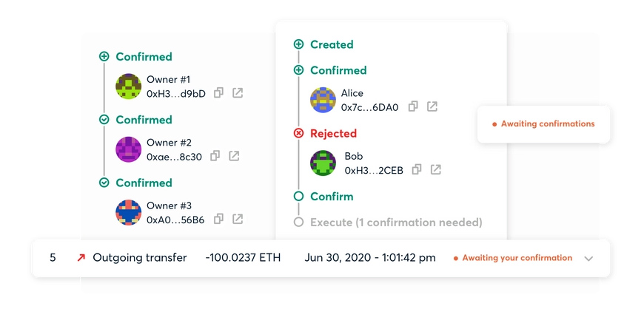Open Bob's address external link
This screenshot has height=309, width=644.
click(x=435, y=169)
